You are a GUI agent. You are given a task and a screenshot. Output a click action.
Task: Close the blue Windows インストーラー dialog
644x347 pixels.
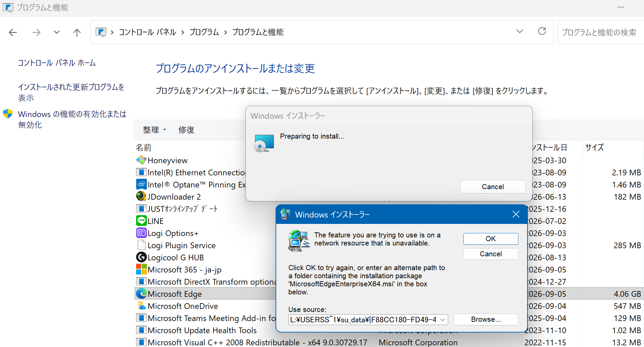click(x=516, y=214)
